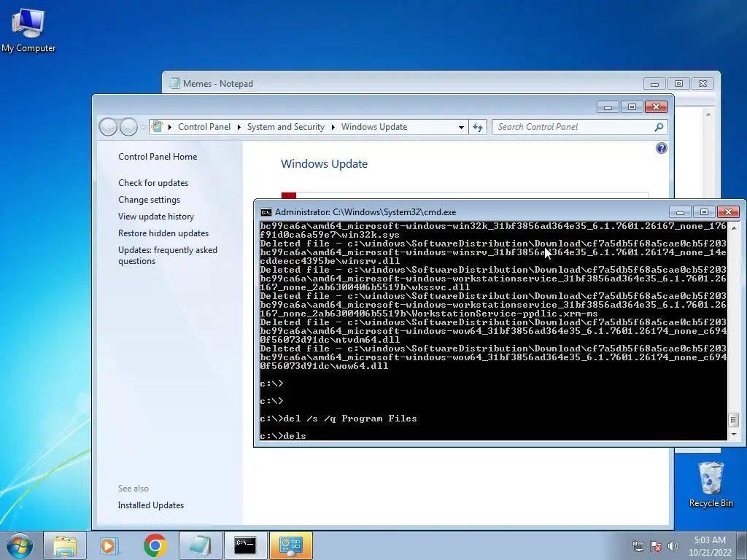Click the Control Panel address bar icon
The width and height of the screenshot is (747, 560).
pyautogui.click(x=157, y=127)
